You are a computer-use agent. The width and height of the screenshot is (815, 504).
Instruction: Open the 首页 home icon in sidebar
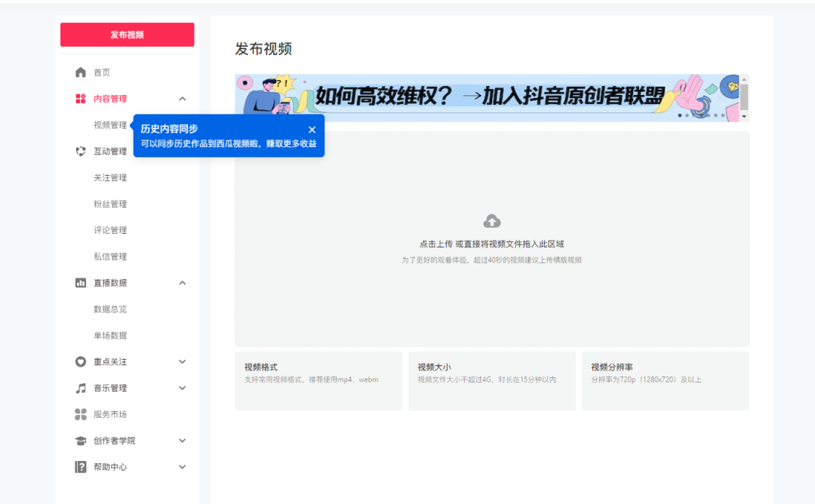(81, 72)
